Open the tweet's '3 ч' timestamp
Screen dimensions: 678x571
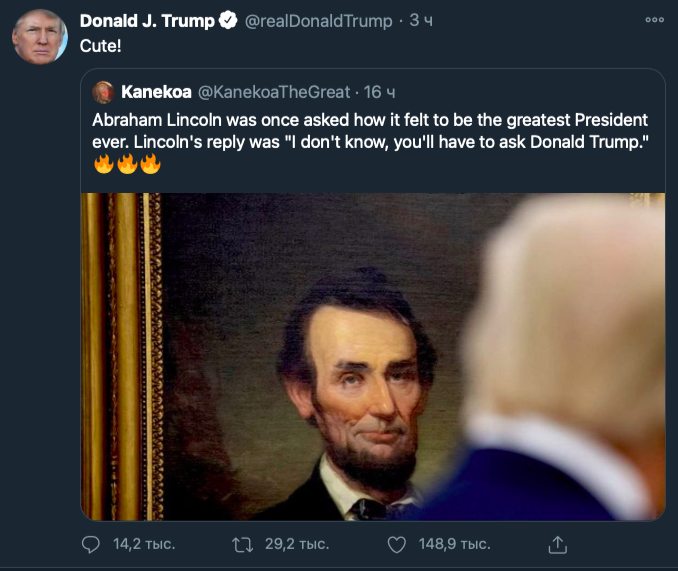click(420, 21)
